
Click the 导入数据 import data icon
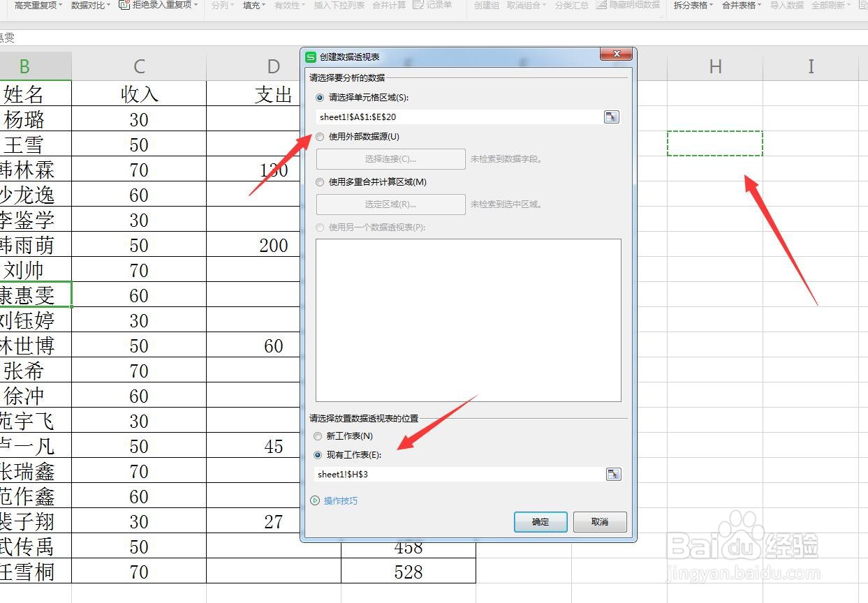pos(787,6)
